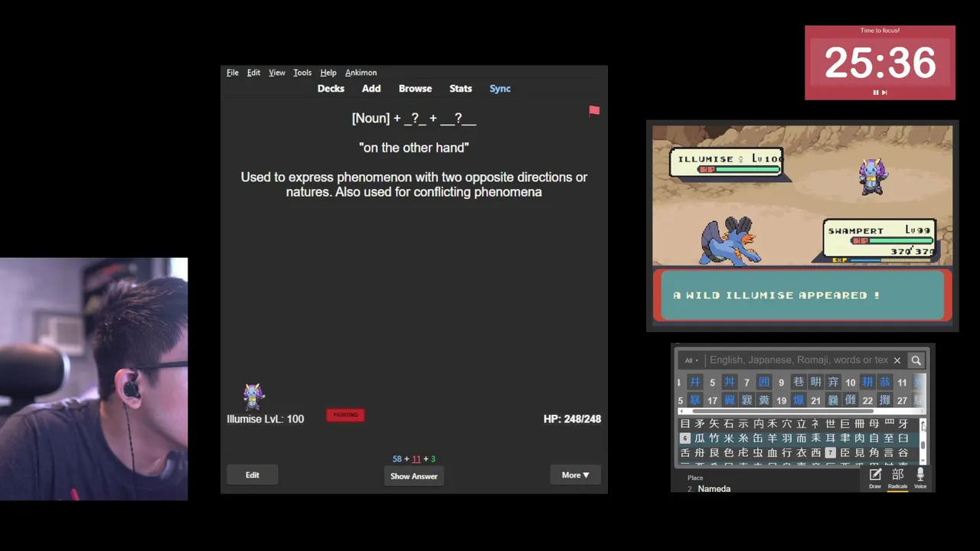Image resolution: width=980 pixels, height=551 pixels.
Task: Clear the dictionary search box
Action: point(897,360)
